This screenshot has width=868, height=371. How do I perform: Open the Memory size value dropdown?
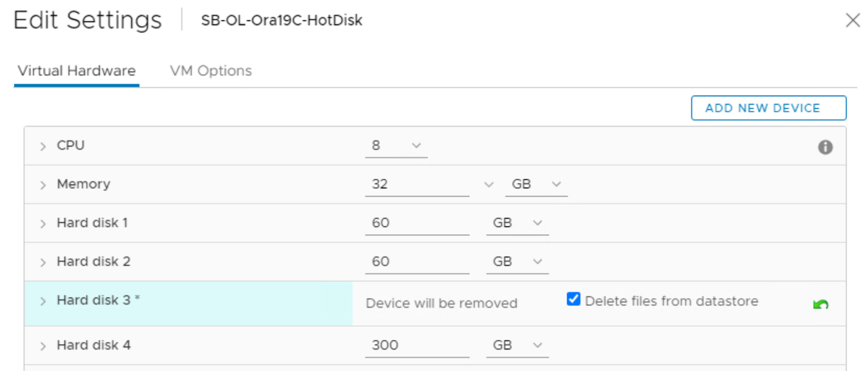[x=489, y=185]
